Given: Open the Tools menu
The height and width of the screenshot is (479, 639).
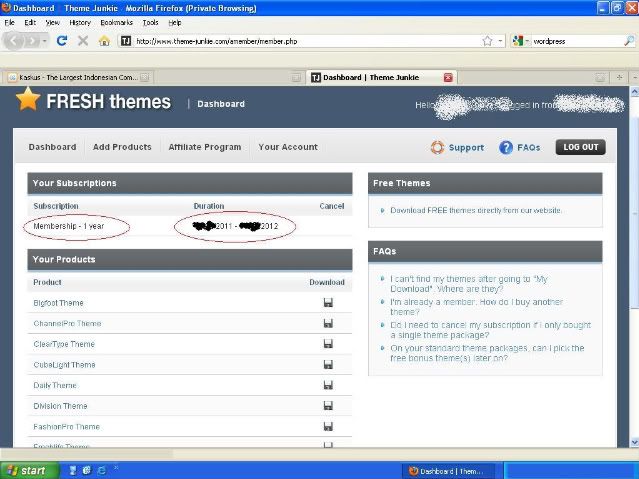Looking at the screenshot, I should point(150,22).
